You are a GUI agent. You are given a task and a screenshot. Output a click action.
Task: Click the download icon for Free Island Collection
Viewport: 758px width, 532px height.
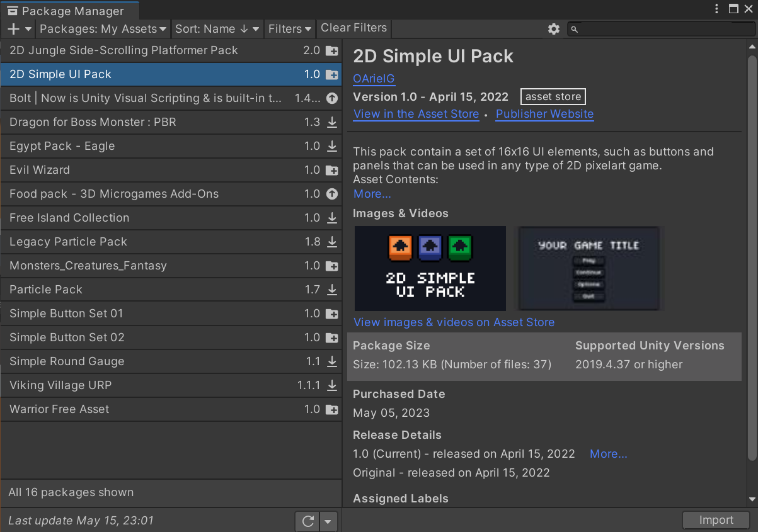coord(332,218)
